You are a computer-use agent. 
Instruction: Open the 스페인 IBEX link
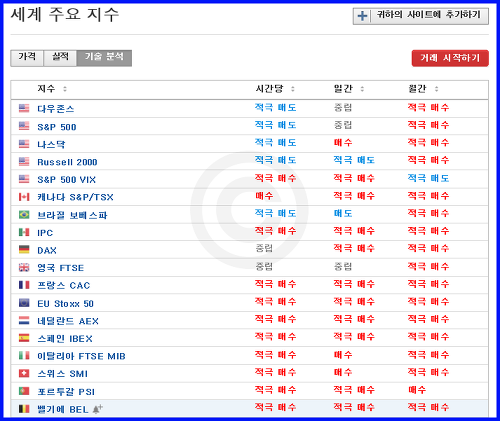tap(65, 339)
